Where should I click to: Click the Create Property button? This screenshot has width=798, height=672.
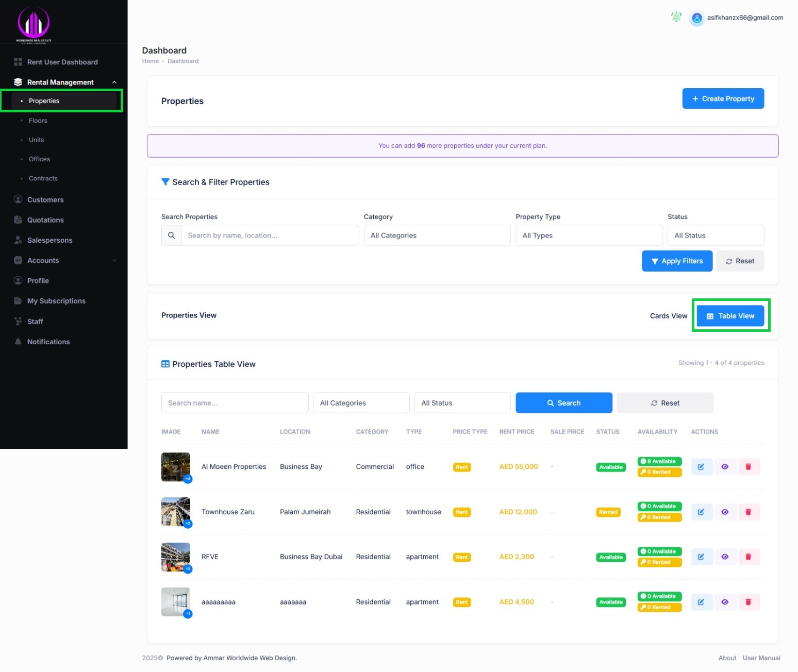pyautogui.click(x=723, y=99)
